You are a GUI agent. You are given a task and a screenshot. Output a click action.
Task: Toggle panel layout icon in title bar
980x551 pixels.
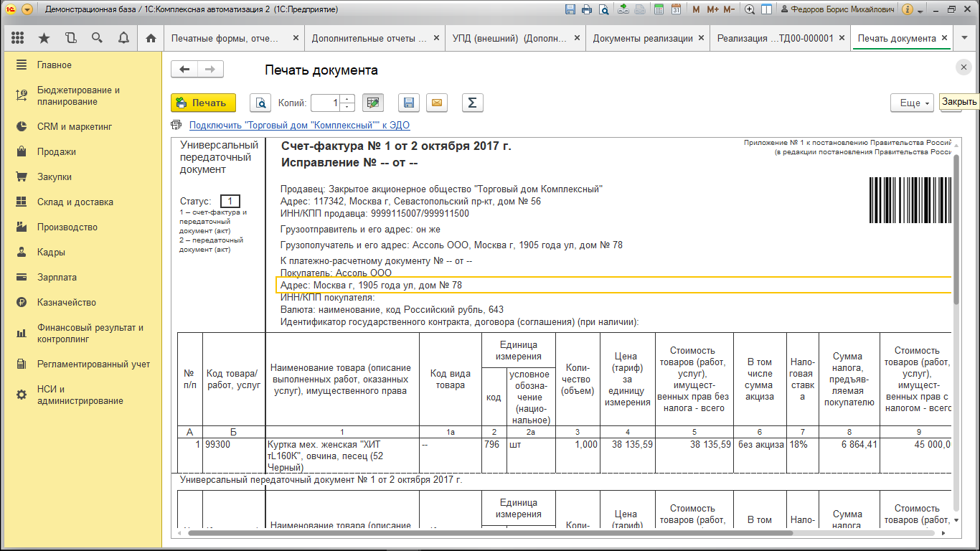coord(766,9)
